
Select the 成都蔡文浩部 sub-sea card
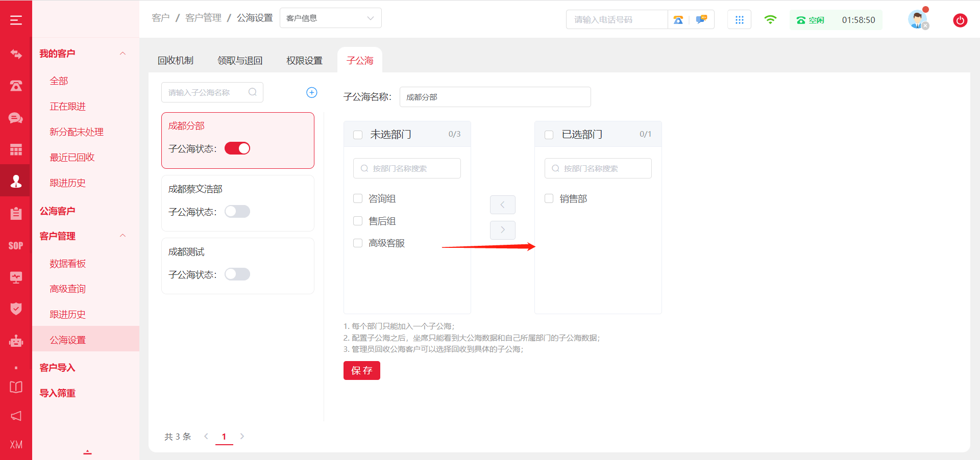pyautogui.click(x=238, y=203)
